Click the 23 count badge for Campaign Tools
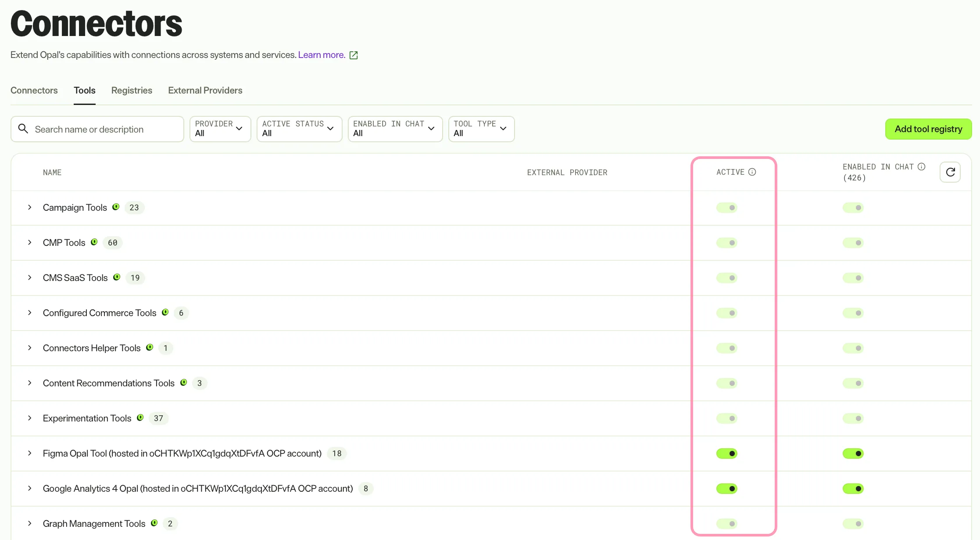The height and width of the screenshot is (540, 980). 134,208
